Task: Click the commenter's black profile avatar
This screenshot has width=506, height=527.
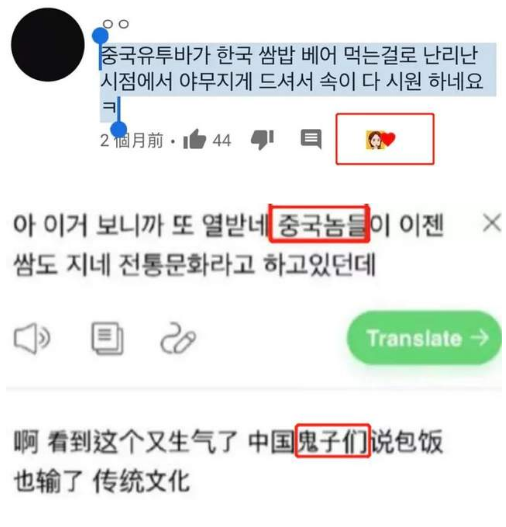Action: 48,45
